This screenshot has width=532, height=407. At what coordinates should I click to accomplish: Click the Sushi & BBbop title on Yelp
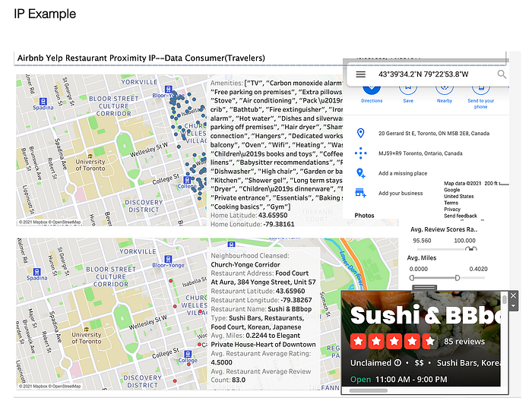tap(425, 316)
